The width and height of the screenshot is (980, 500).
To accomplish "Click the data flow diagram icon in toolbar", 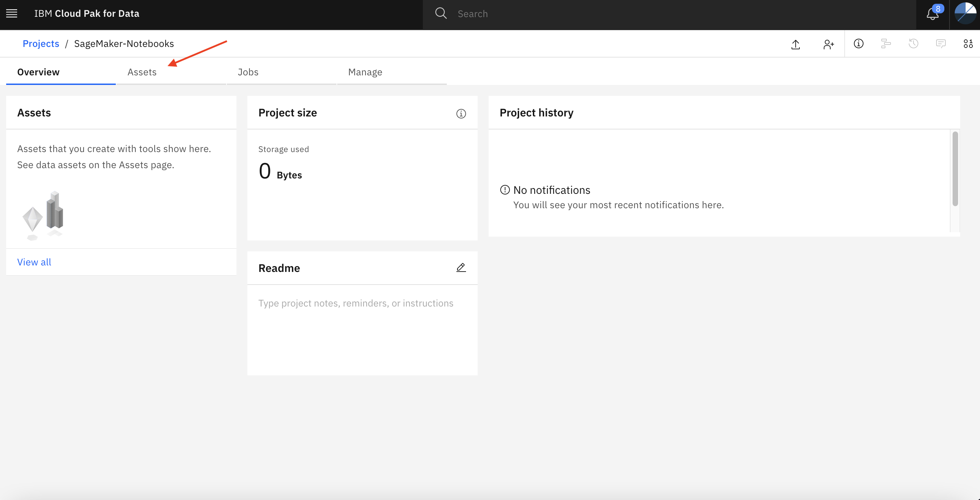I will 886,44.
